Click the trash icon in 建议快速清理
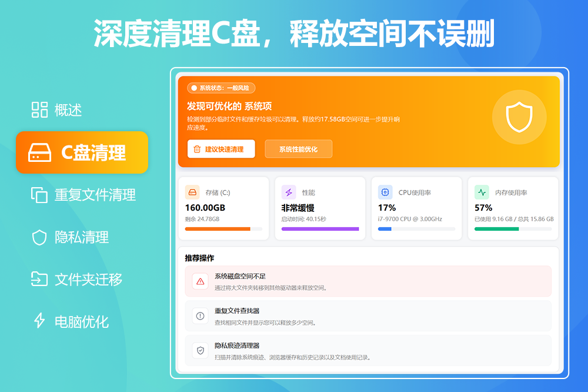This screenshot has width=588, height=392. point(197,149)
